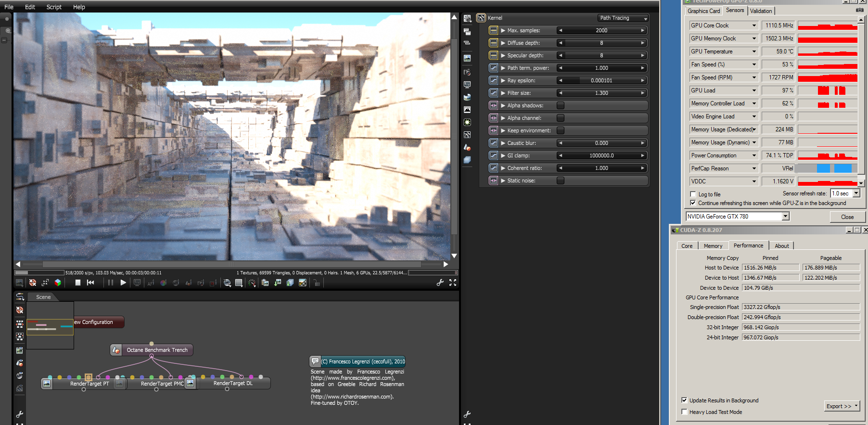Expand the Diffuse depth parameter
Image resolution: width=868 pixels, height=425 pixels.
coord(503,43)
